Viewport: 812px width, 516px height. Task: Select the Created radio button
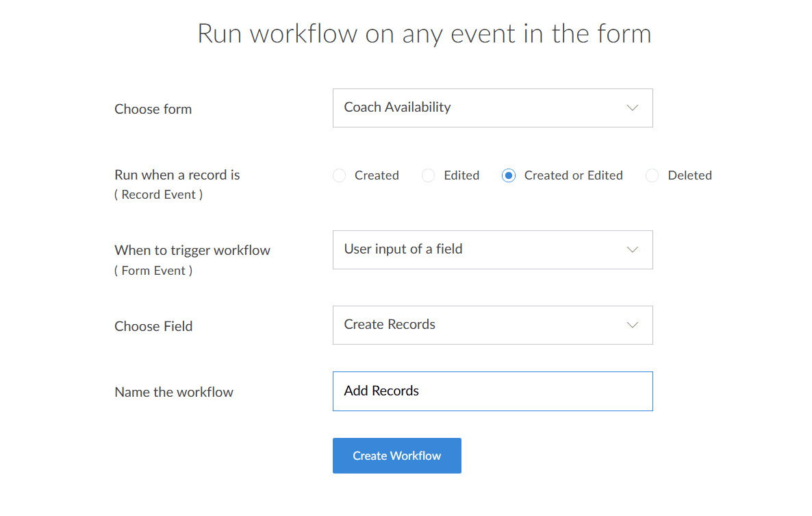click(339, 175)
